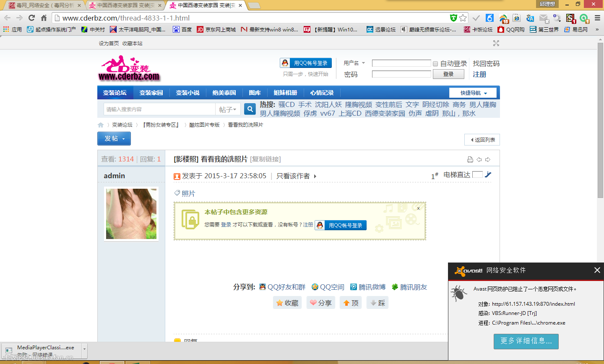
Task: Expand the 快捷导航 dropdown
Action: (x=473, y=93)
